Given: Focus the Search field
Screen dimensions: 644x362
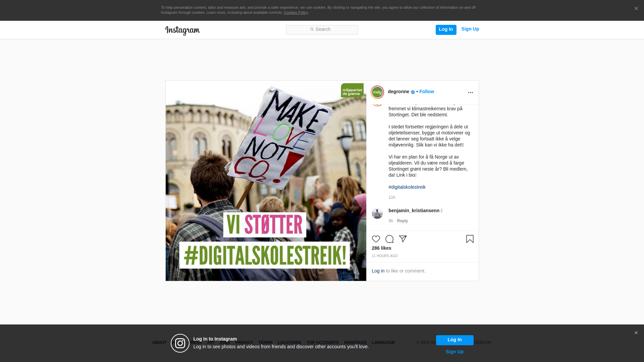Looking at the screenshot, I should [322, 30].
